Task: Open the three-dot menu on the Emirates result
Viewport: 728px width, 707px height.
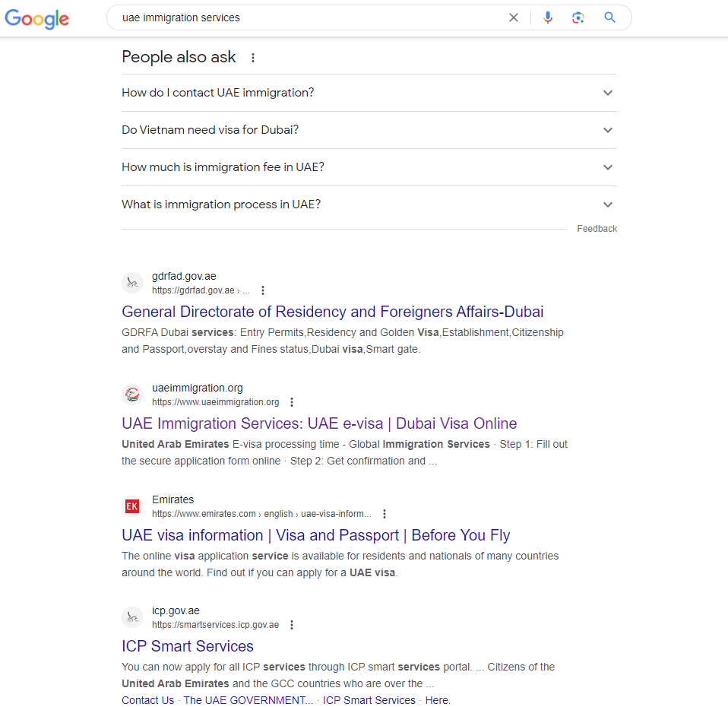Action: [x=385, y=513]
